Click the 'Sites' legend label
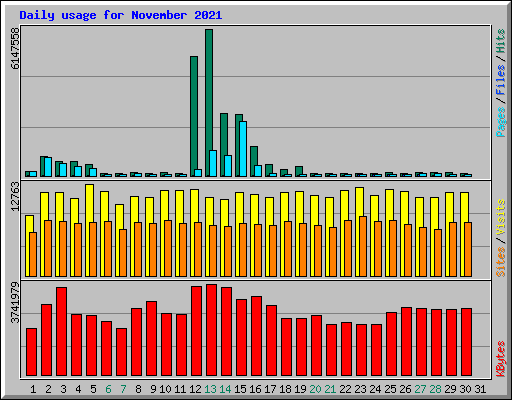512x400 pixels. [500, 262]
